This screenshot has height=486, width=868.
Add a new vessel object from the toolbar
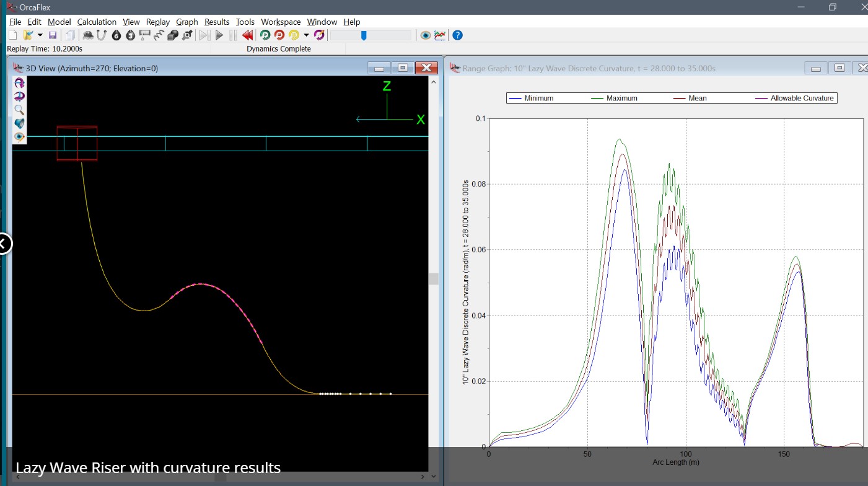click(88, 35)
